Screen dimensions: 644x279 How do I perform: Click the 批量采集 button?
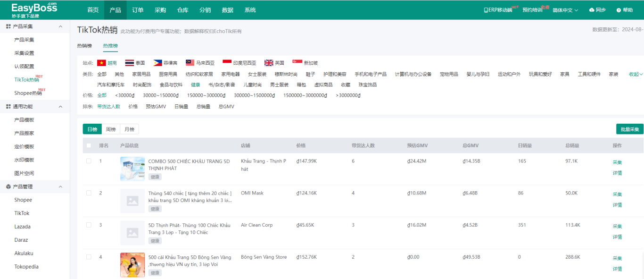[629, 129]
